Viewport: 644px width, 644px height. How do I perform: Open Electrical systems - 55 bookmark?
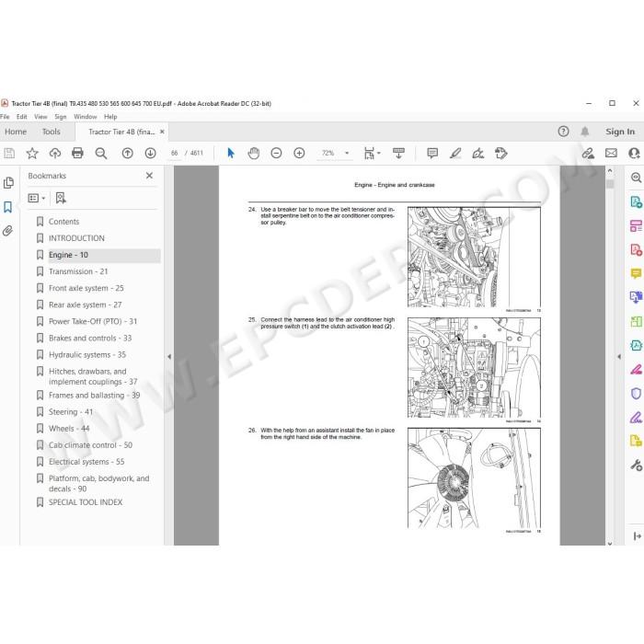(86, 462)
